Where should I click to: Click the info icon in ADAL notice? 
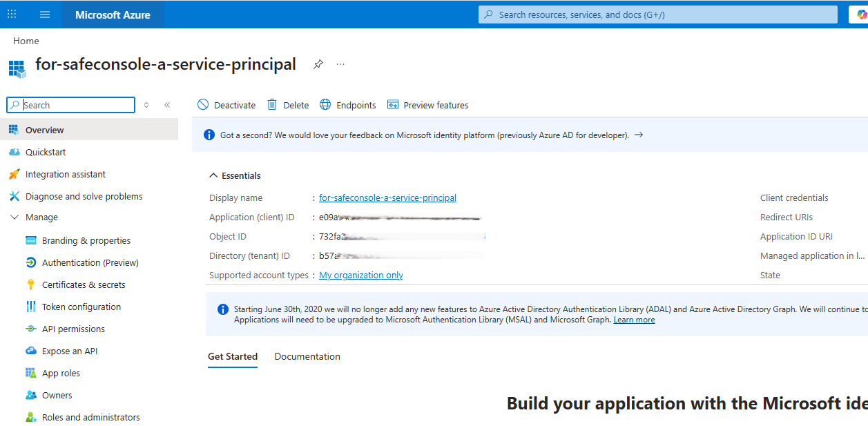[x=223, y=309]
